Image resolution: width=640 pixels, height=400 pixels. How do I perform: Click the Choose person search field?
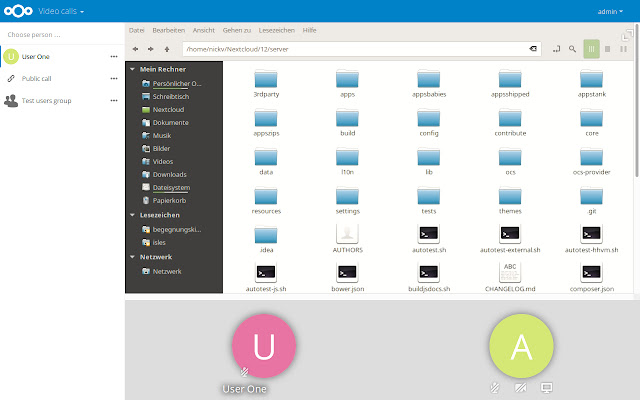point(60,34)
